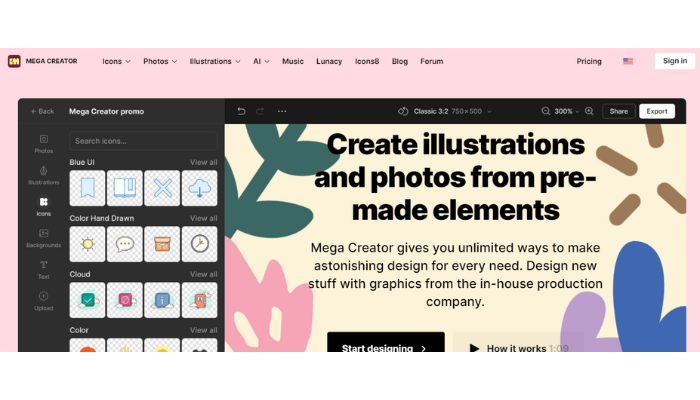Viewport: 700px width, 400px height.
Task: Click the Mega Creator logo icon
Action: pyautogui.click(x=14, y=61)
